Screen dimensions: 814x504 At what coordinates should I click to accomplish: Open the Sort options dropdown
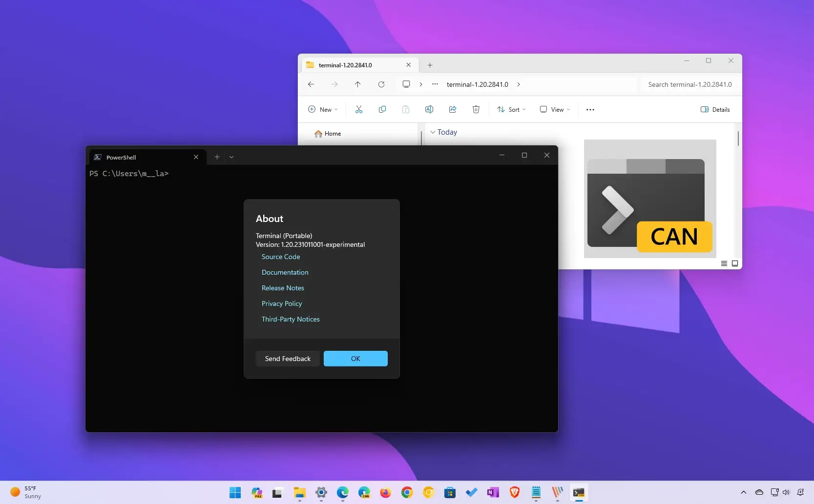tap(511, 109)
